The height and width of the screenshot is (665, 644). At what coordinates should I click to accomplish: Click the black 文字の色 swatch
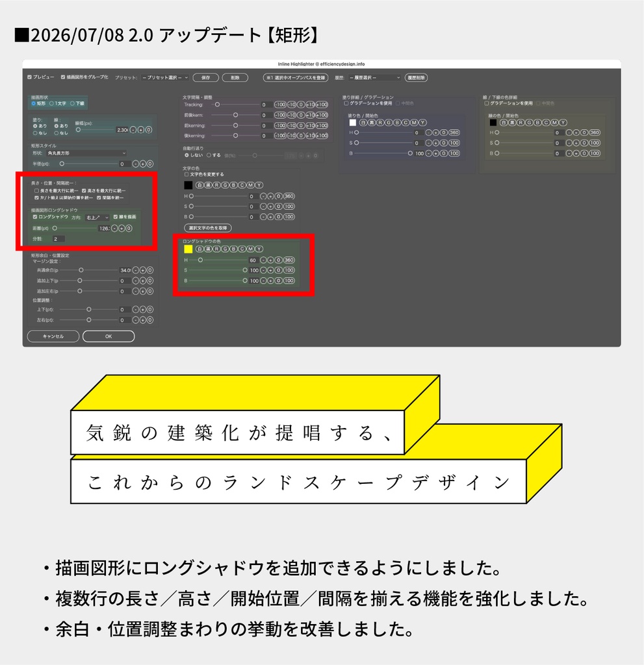pyautogui.click(x=188, y=185)
